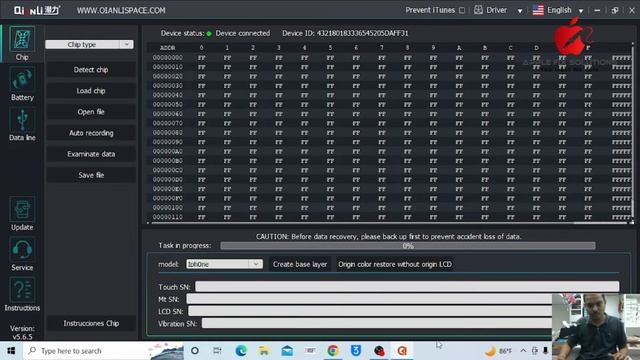Click Origin color restore without origin LCD
Image resolution: width=640 pixels, height=360 pixels.
[x=395, y=264]
